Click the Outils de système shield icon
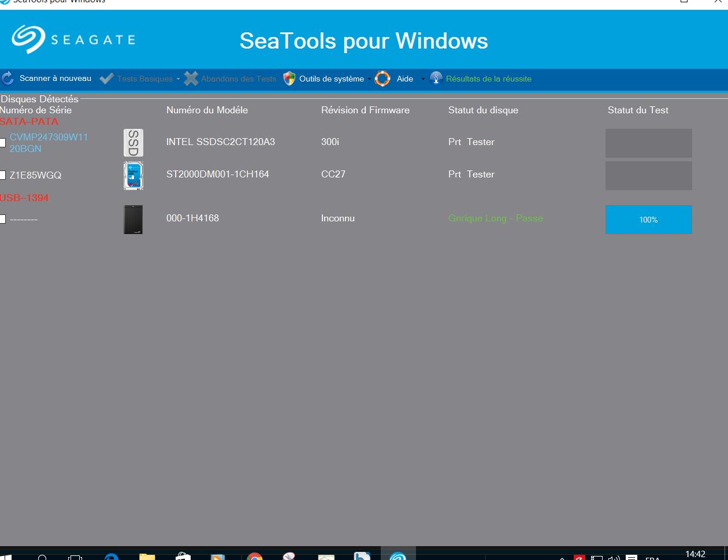The height and width of the screenshot is (560, 728). [x=289, y=79]
